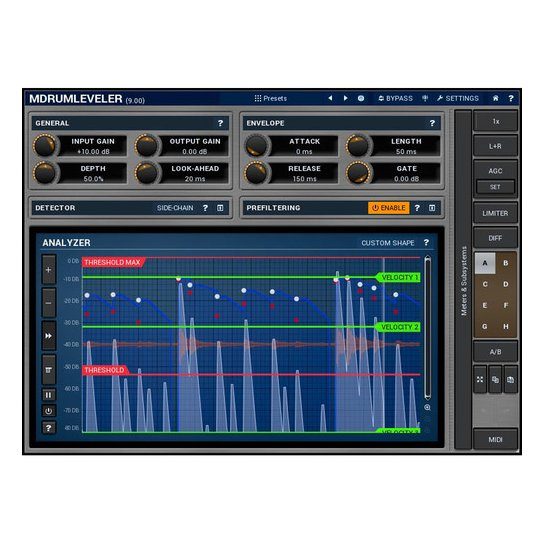Click the random preset circle icon
Viewport: 544px width, 544px height.
pyautogui.click(x=361, y=99)
